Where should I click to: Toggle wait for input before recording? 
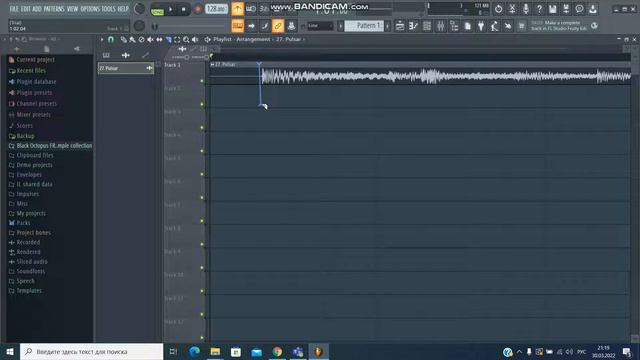pos(251,9)
